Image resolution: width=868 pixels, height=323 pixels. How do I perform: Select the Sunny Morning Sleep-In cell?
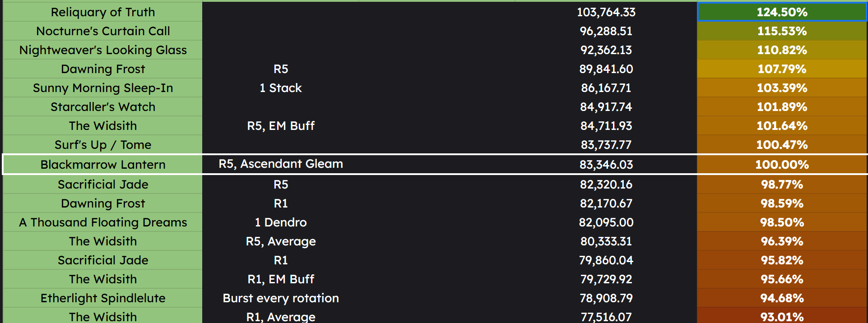pyautogui.click(x=103, y=88)
